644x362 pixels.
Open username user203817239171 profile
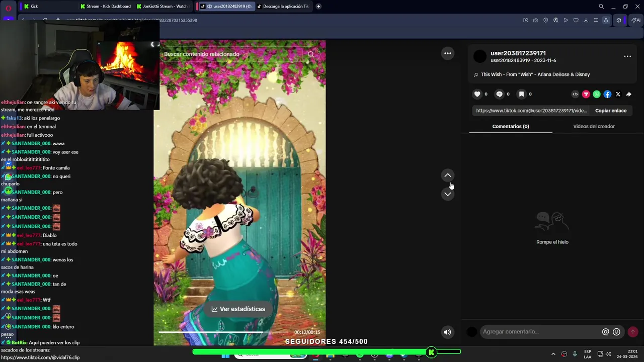coord(518,53)
